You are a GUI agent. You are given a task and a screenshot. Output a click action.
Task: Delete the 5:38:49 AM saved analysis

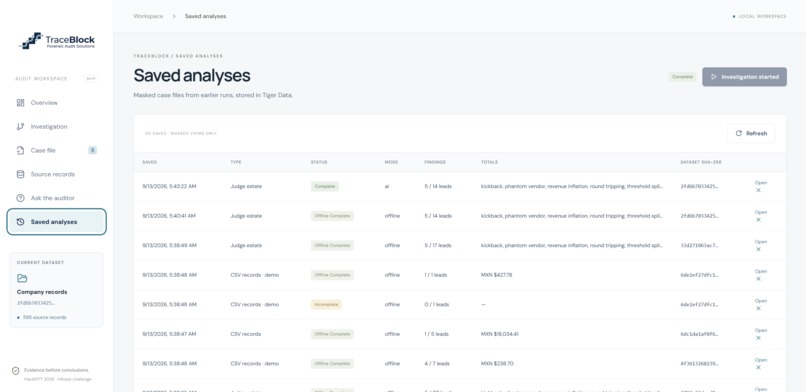click(x=758, y=249)
